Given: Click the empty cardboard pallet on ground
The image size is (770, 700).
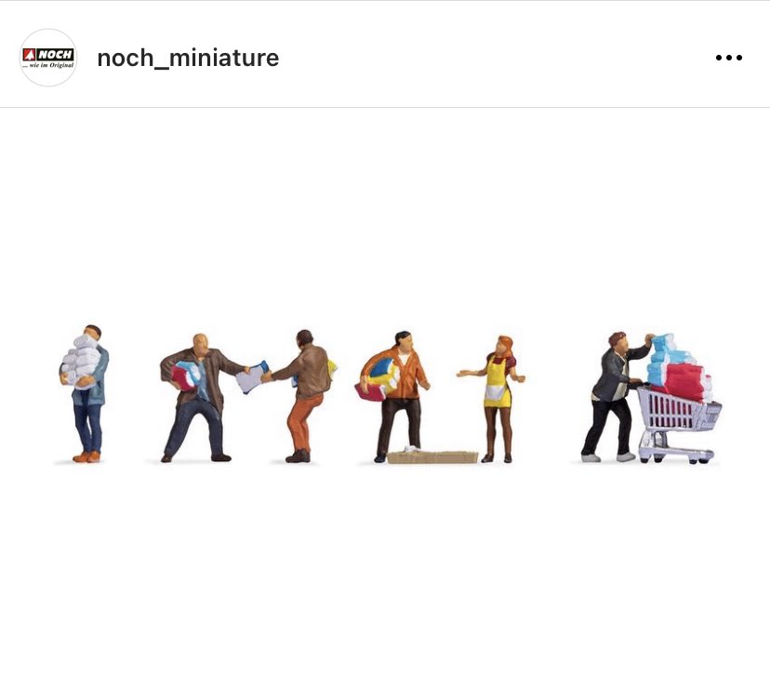Looking at the screenshot, I should (x=432, y=457).
